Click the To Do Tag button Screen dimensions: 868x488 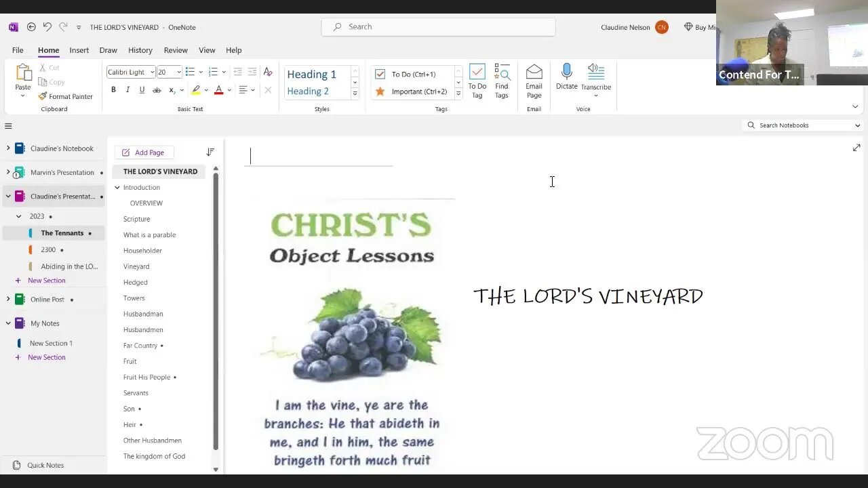click(x=477, y=81)
